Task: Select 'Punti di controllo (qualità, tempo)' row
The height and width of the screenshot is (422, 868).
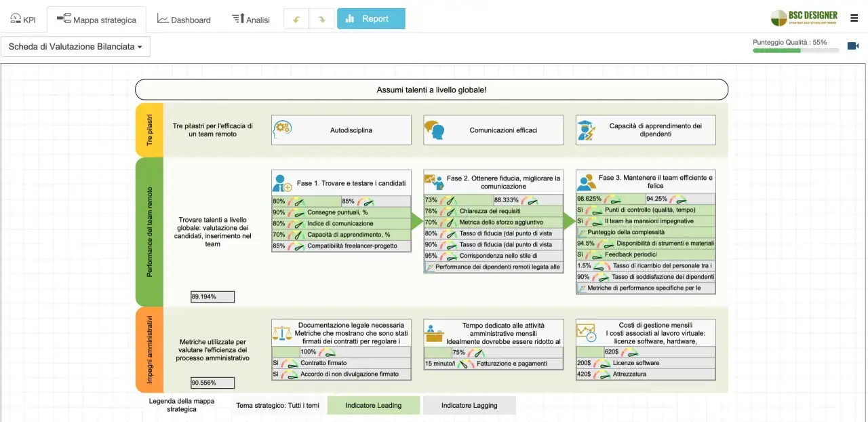Action: point(646,210)
